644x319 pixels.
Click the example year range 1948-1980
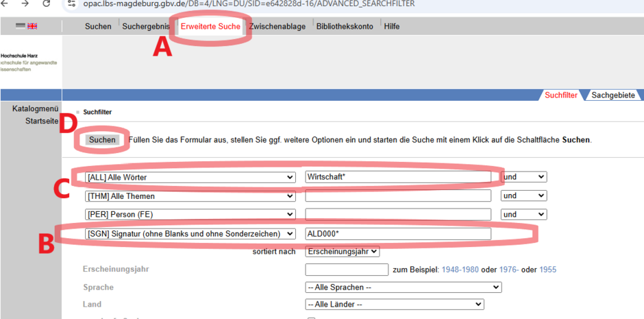pyautogui.click(x=460, y=270)
